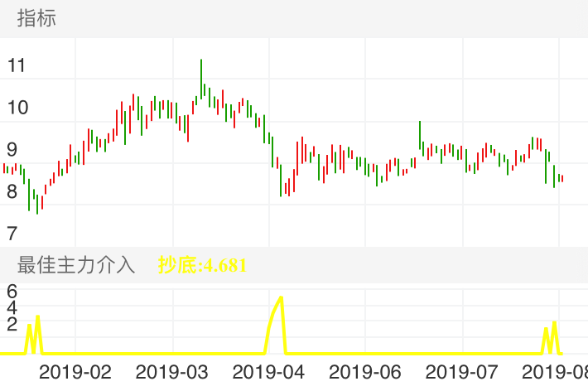Click price axis label 9
Screen dimensions: 588x391
tap(12, 150)
